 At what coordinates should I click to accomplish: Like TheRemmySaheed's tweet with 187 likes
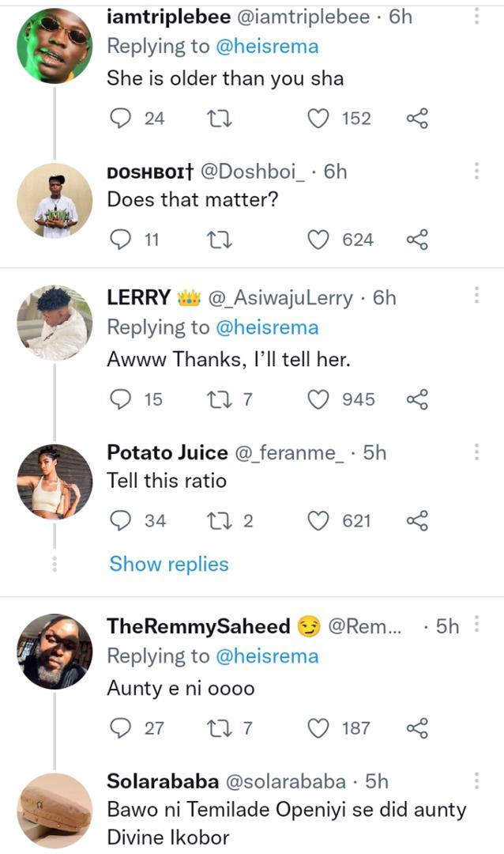pyautogui.click(x=318, y=728)
